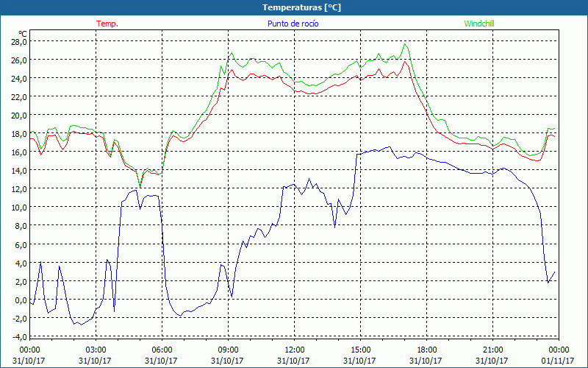
Task: Click the '31/10/17' date under 09:00
Action: 227,361
